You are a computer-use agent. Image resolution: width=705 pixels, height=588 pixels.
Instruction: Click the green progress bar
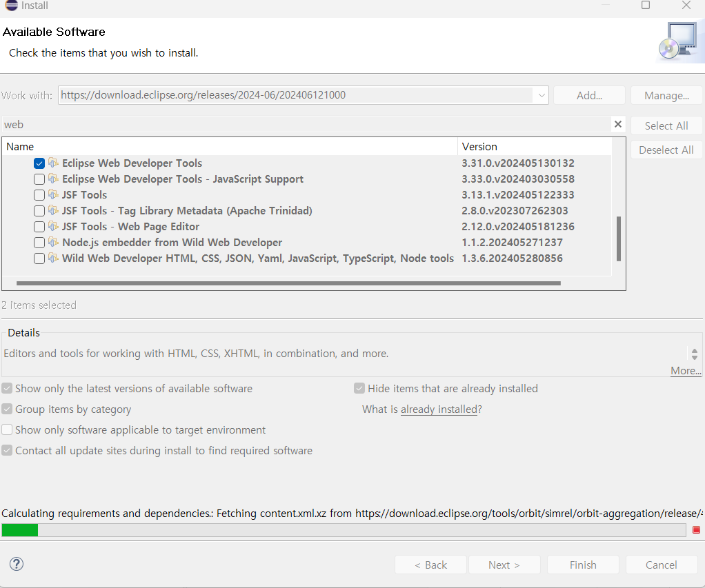(x=344, y=530)
